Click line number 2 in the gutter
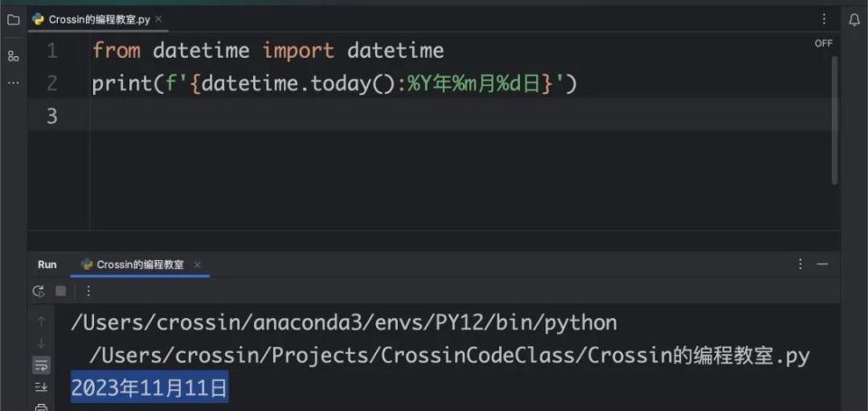868x411 pixels. 52,83
